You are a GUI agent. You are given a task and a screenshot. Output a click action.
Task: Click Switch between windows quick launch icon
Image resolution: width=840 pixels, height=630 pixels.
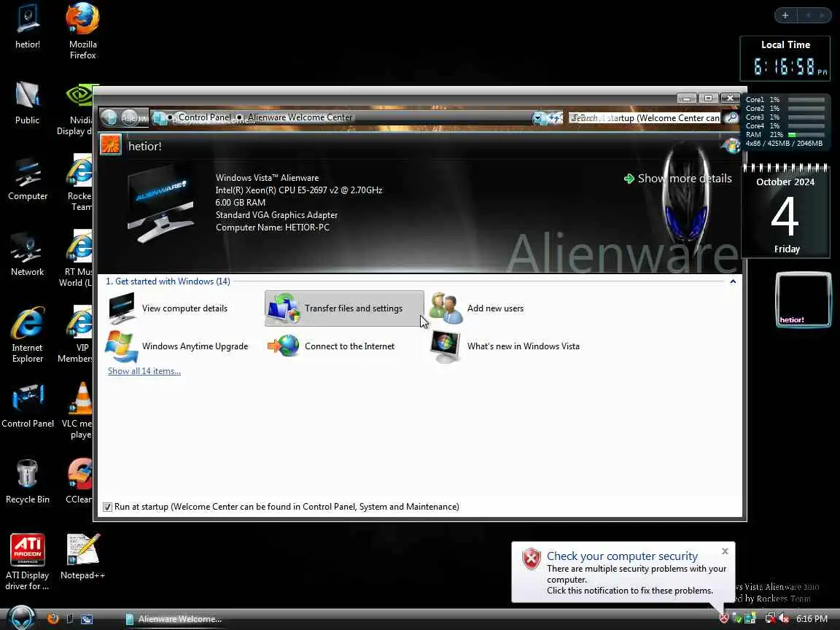tap(87, 619)
